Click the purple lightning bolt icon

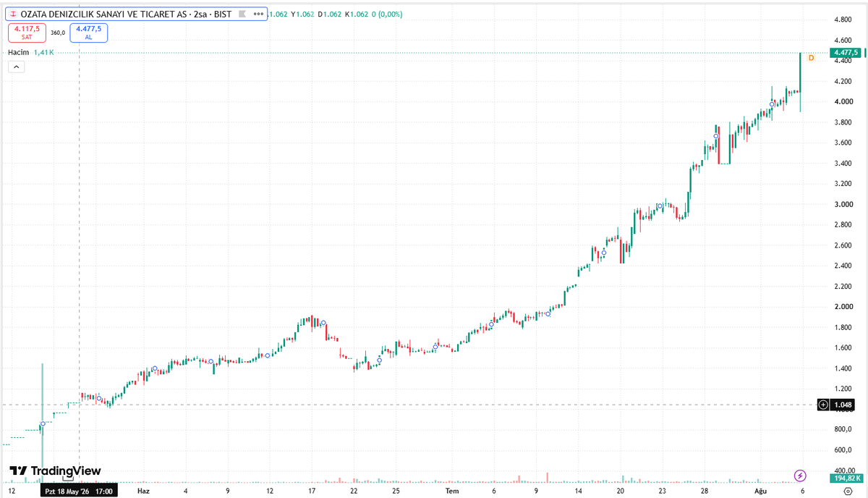pyautogui.click(x=800, y=476)
